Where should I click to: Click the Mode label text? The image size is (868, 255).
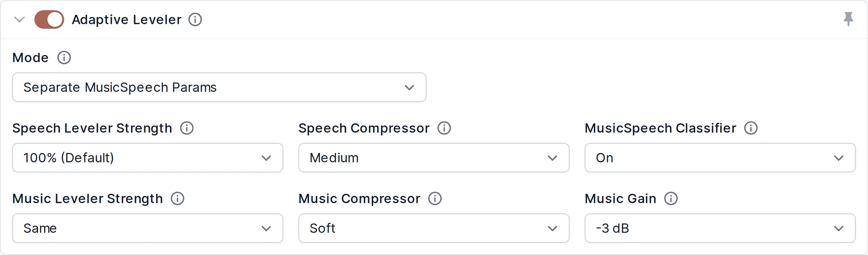point(30,57)
